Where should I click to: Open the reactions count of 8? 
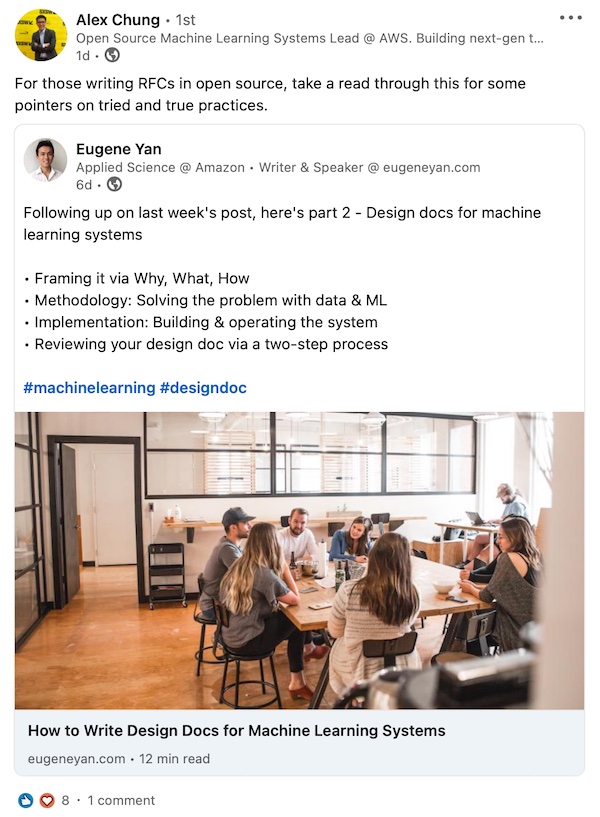(x=65, y=800)
